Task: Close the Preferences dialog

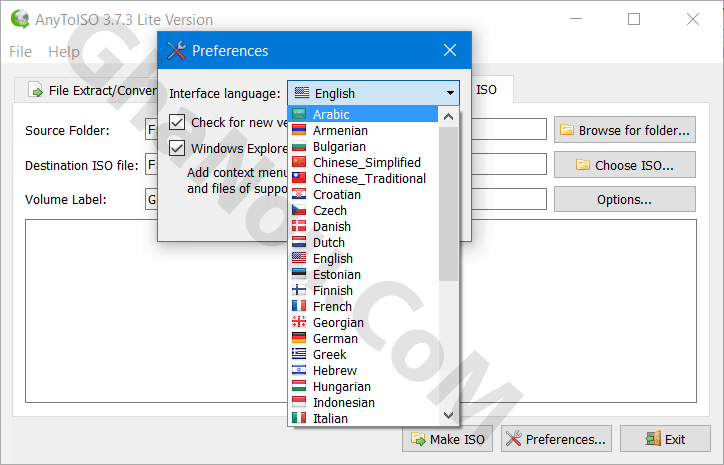Action: click(x=450, y=50)
